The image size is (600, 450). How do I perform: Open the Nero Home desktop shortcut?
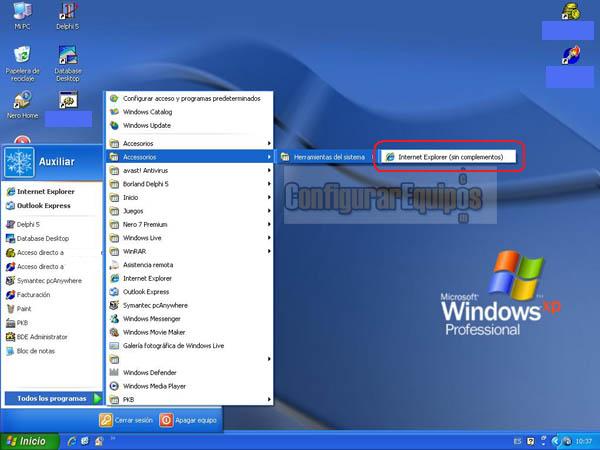[22, 105]
